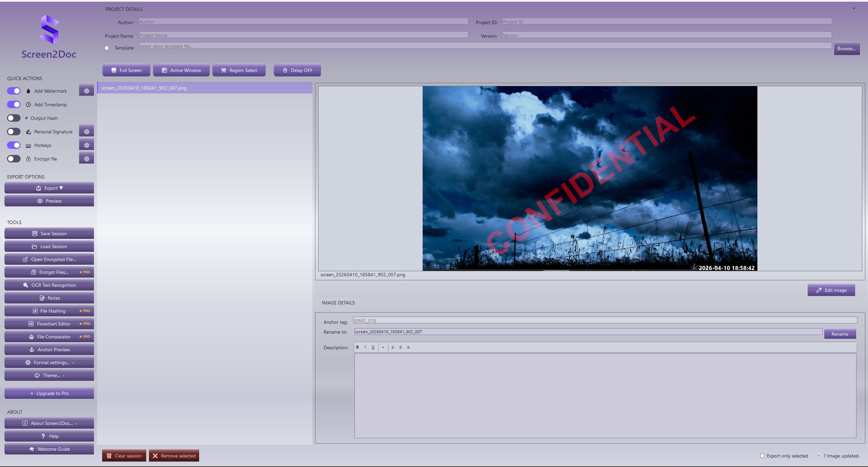Click the Author input field
This screenshot has height=467, width=868.
pos(303,22)
